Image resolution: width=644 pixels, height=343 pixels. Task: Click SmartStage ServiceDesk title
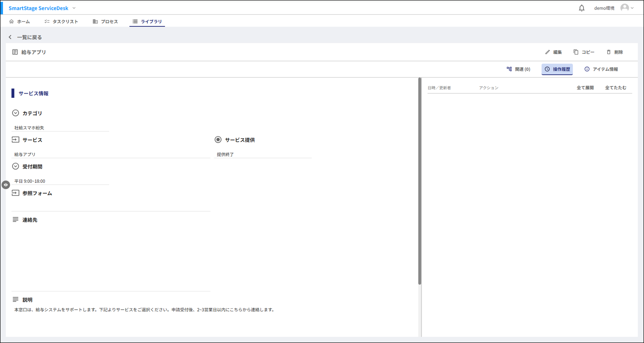38,8
